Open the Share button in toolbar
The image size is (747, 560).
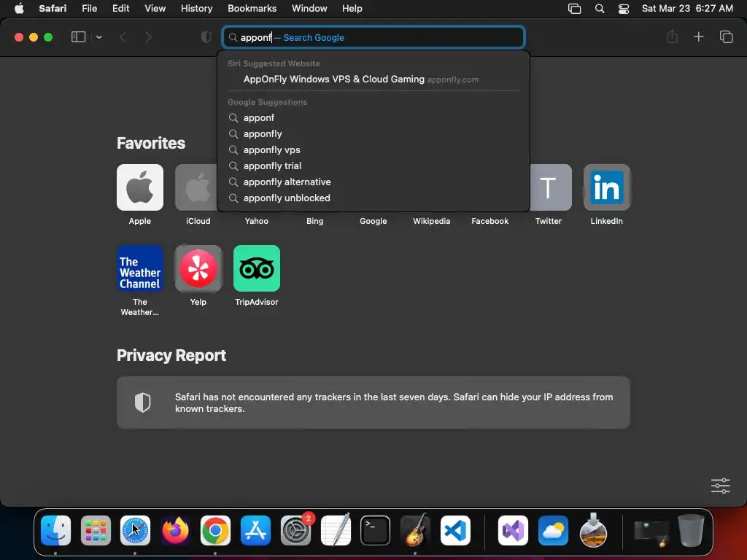pyautogui.click(x=672, y=36)
